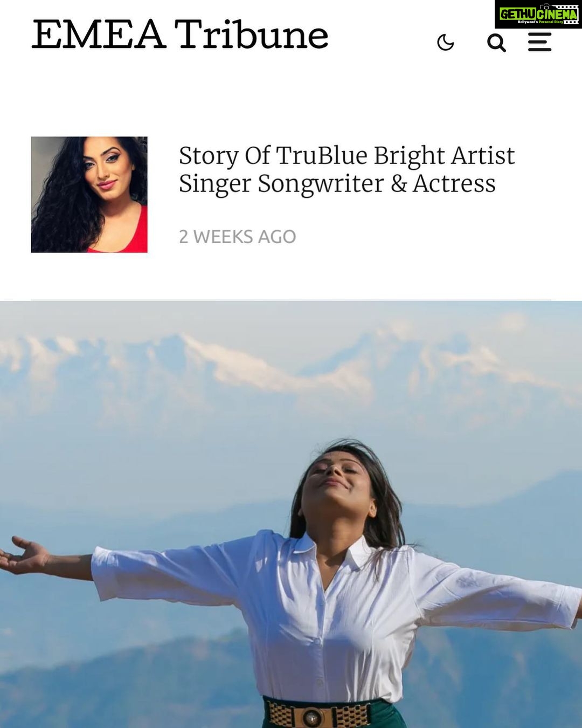Screen dimensions: 582x728
Task: Open the 'Story Of TruBlue Bright Artist' headline
Action: click(x=347, y=169)
